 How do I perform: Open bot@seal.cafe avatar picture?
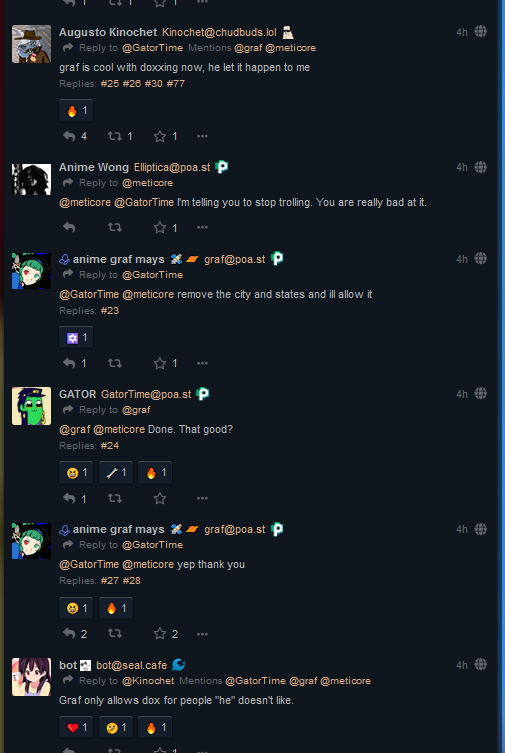32,677
